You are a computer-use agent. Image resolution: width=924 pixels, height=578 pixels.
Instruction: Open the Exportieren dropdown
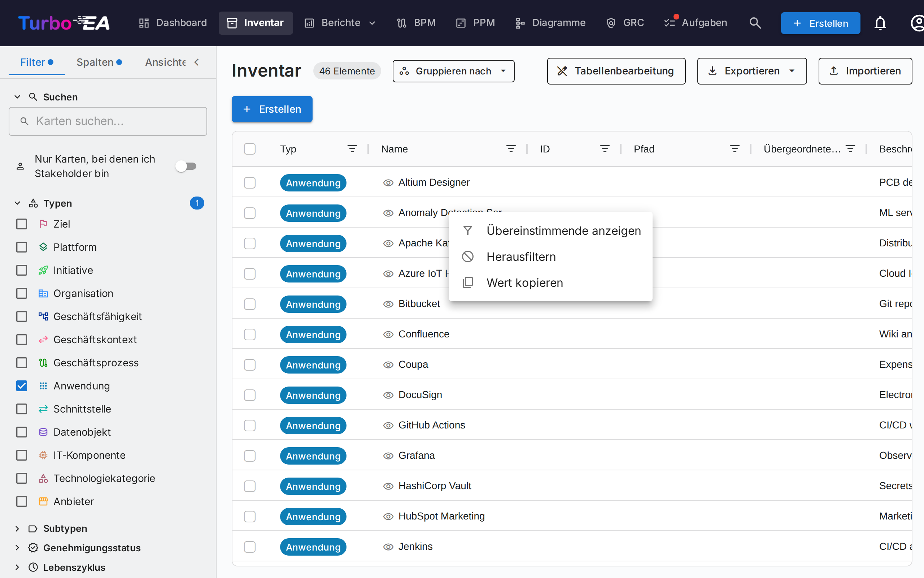click(x=752, y=71)
